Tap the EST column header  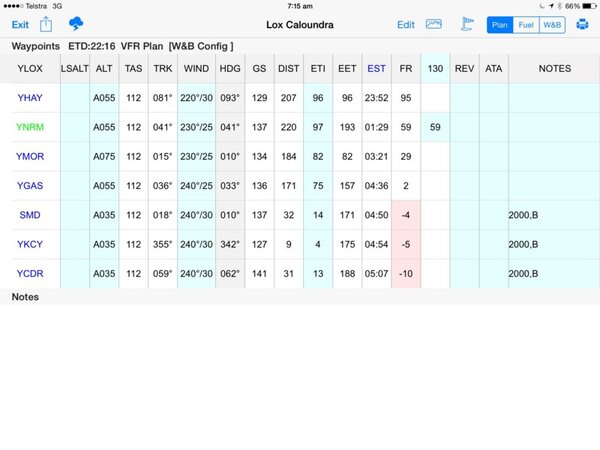click(377, 68)
